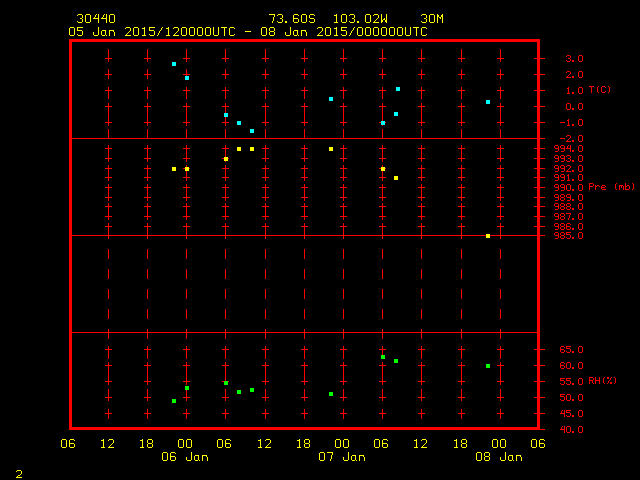Click the 08 Jan date label
The image size is (640, 480).
(x=499, y=457)
